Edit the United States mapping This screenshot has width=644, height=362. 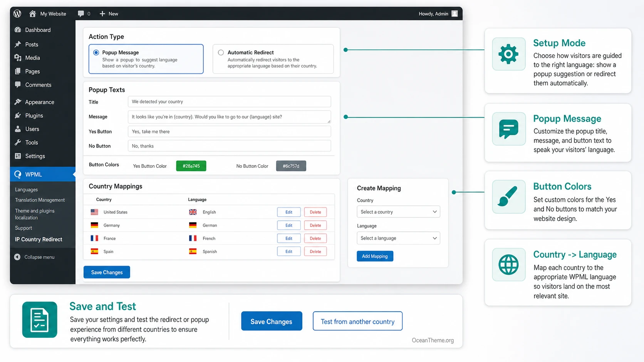tap(289, 212)
